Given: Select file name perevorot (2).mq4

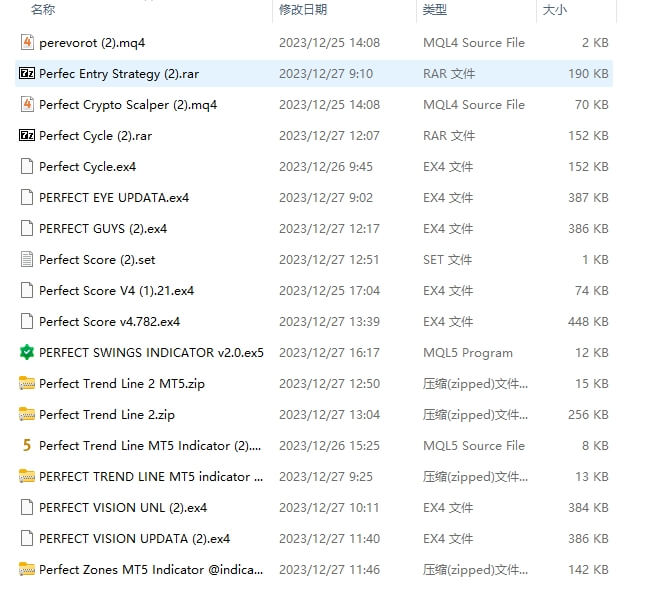Looking at the screenshot, I should [x=92, y=43].
